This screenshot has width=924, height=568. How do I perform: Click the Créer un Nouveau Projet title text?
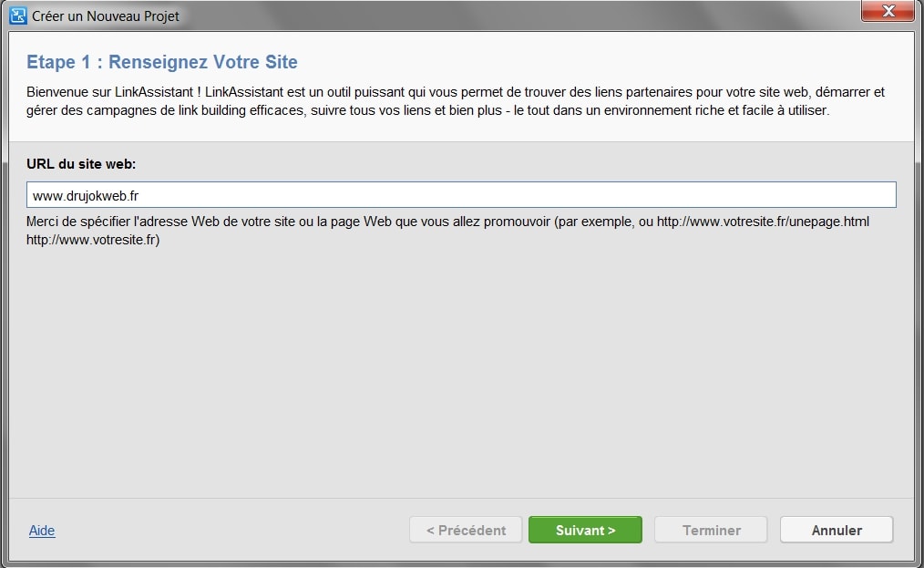click(x=106, y=15)
